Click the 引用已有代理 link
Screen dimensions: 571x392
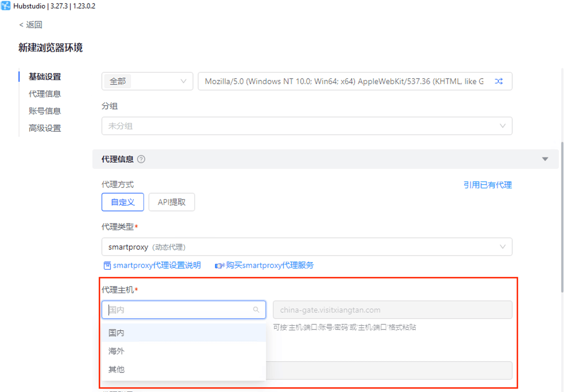[x=487, y=185]
